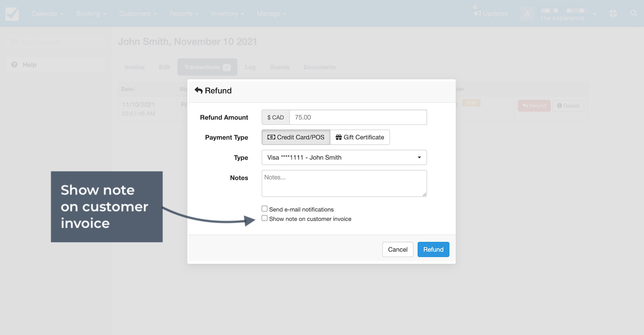Open the Help sidebar item

click(x=55, y=65)
